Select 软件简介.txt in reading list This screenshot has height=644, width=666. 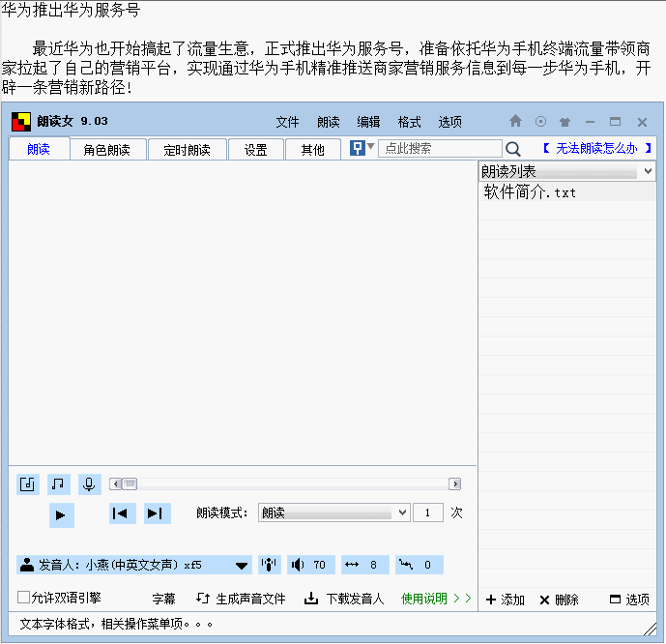pyautogui.click(x=567, y=192)
